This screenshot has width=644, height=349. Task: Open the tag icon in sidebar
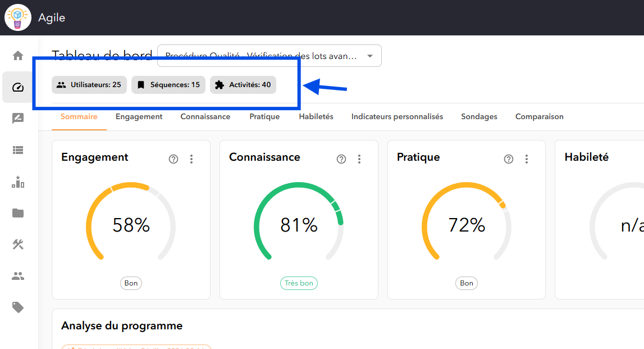pyautogui.click(x=17, y=307)
